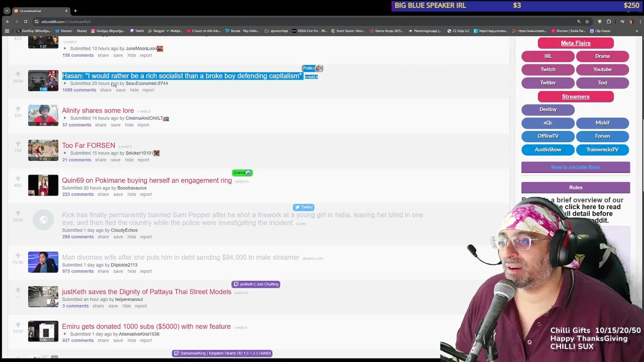This screenshot has height=362, width=644.
Task: Upvote the Alinity shares some lore post
Action: (x=18, y=109)
